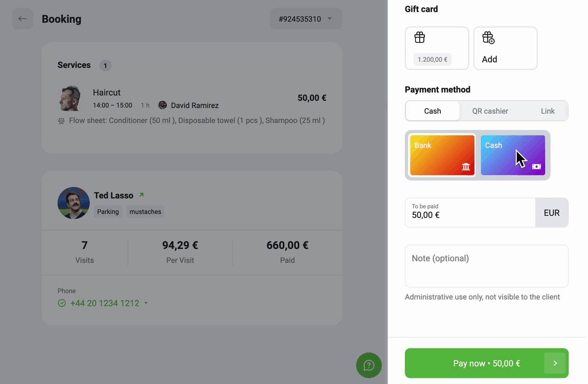588x384 pixels.
Task: Open the EUR currency selector
Action: (x=552, y=213)
